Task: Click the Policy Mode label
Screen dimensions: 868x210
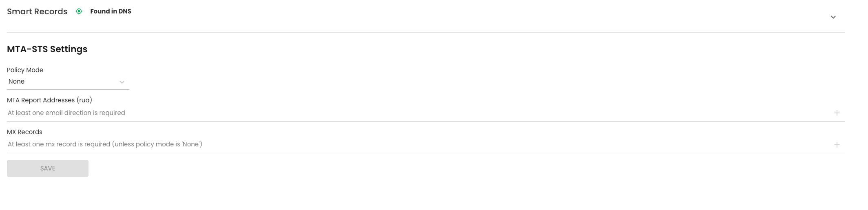Action: pos(25,70)
